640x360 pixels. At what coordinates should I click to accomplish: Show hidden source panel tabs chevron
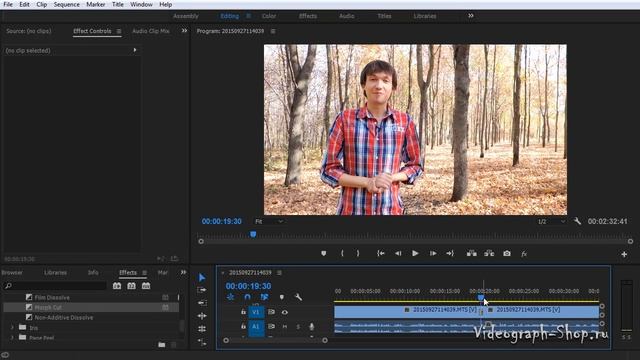pyautogui.click(x=184, y=31)
